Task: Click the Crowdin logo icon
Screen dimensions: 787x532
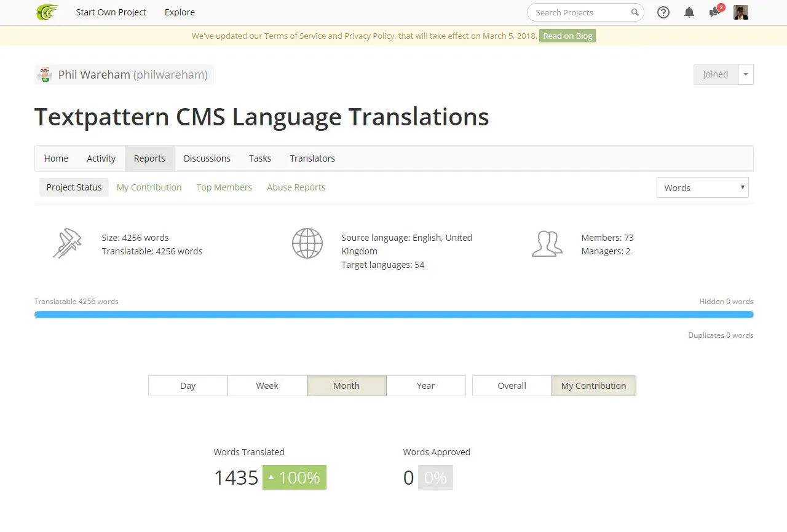Action: coord(47,12)
